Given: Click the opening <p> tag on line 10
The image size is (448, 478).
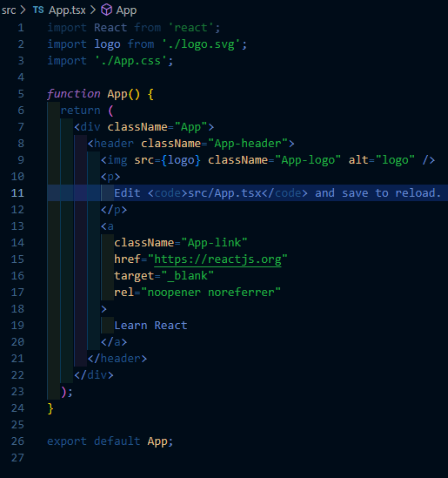Looking at the screenshot, I should click(x=110, y=177).
